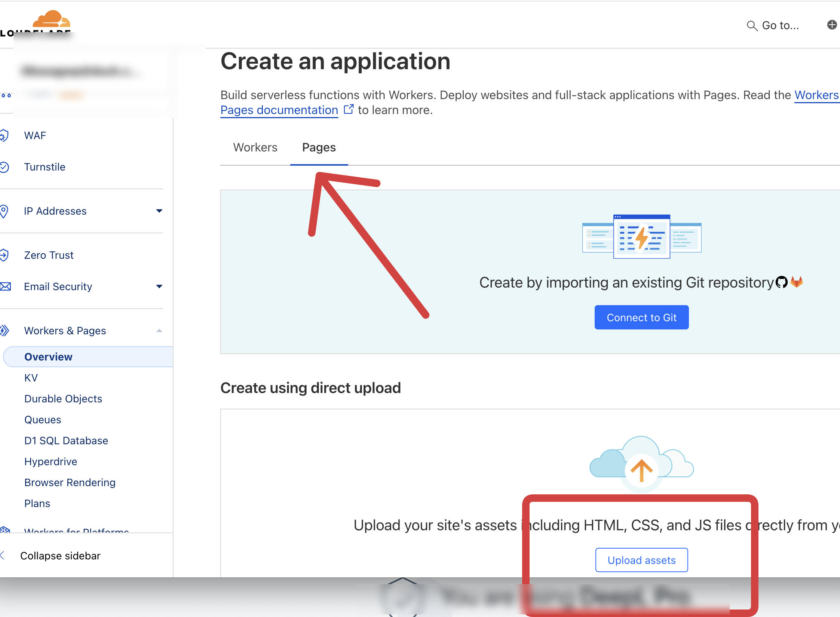Screen dimensions: 840x617
Task: Click the plus add icon in header
Action: (832, 25)
